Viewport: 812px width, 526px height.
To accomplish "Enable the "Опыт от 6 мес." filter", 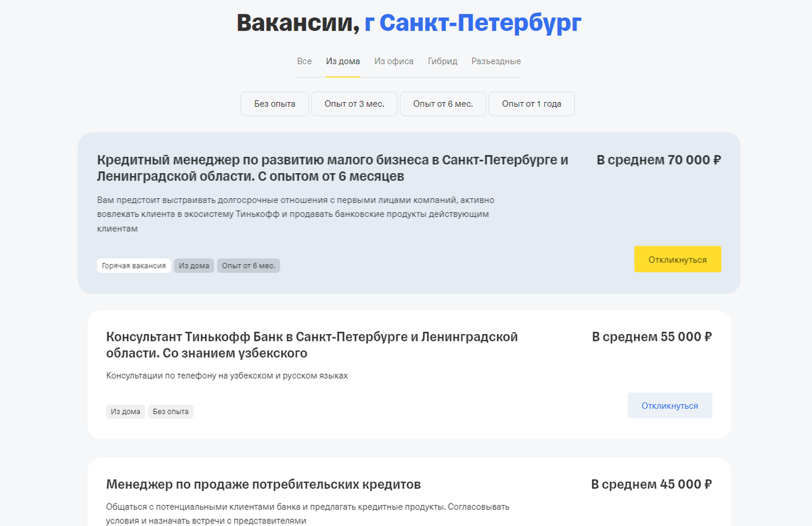I will pyautogui.click(x=443, y=103).
